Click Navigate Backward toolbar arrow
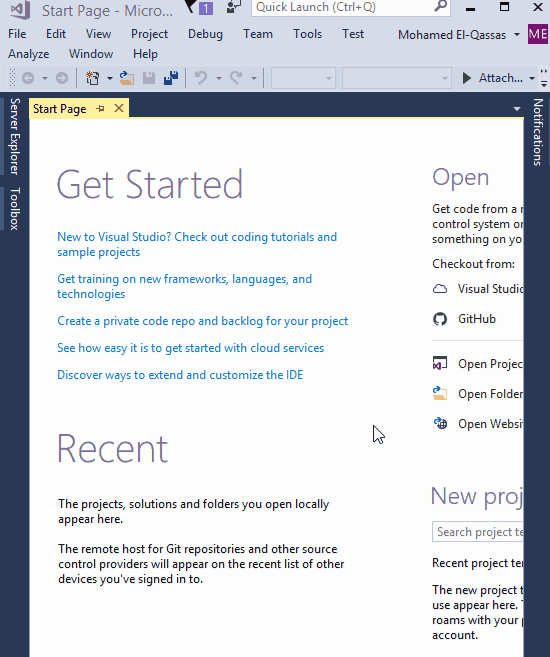The width and height of the screenshot is (550, 657). (x=28, y=78)
